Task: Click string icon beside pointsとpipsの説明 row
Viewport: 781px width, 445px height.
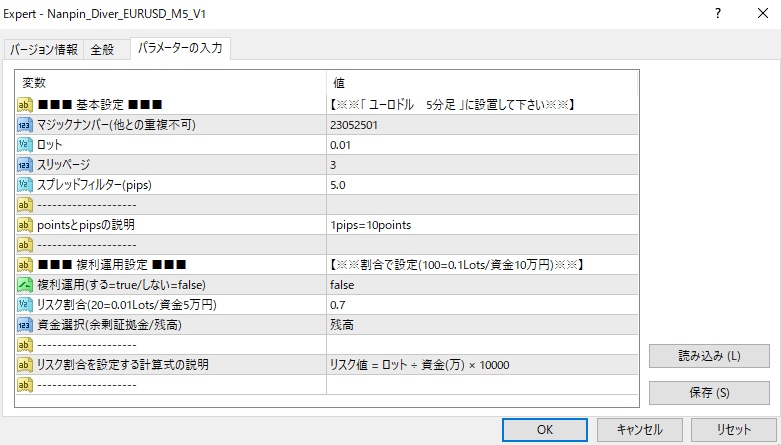Action: click(x=24, y=225)
